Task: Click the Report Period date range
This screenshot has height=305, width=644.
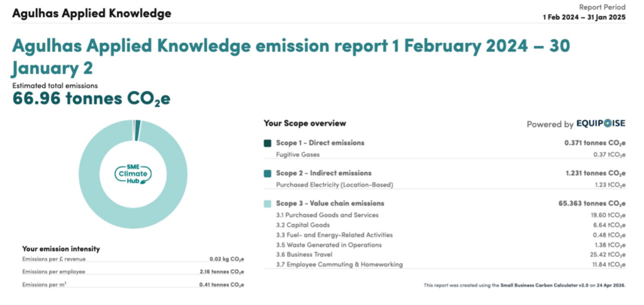Action: coord(584,18)
